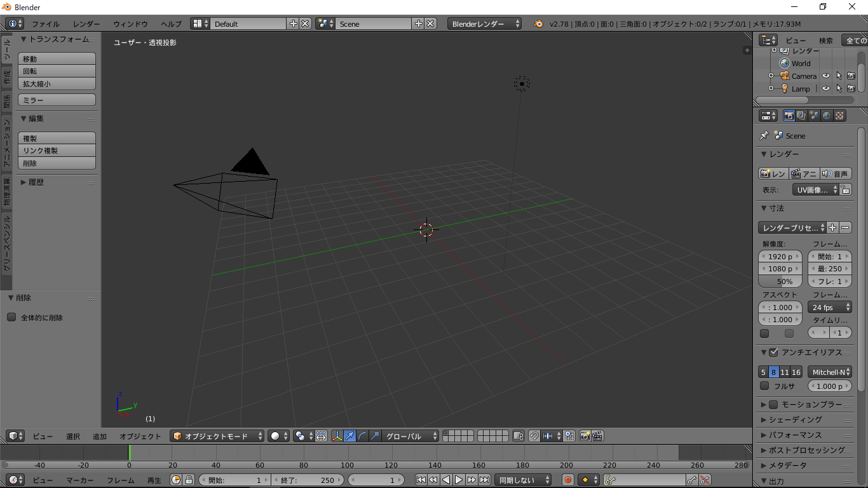Select the Render Layers properties tab icon
The image size is (868, 488).
tap(801, 116)
